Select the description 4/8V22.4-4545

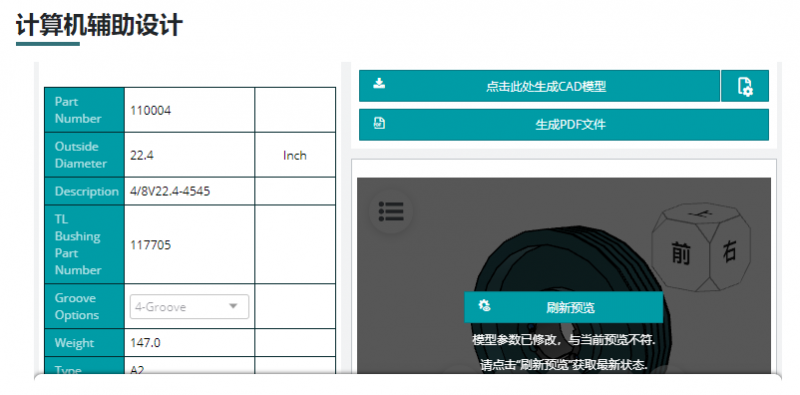170,191
